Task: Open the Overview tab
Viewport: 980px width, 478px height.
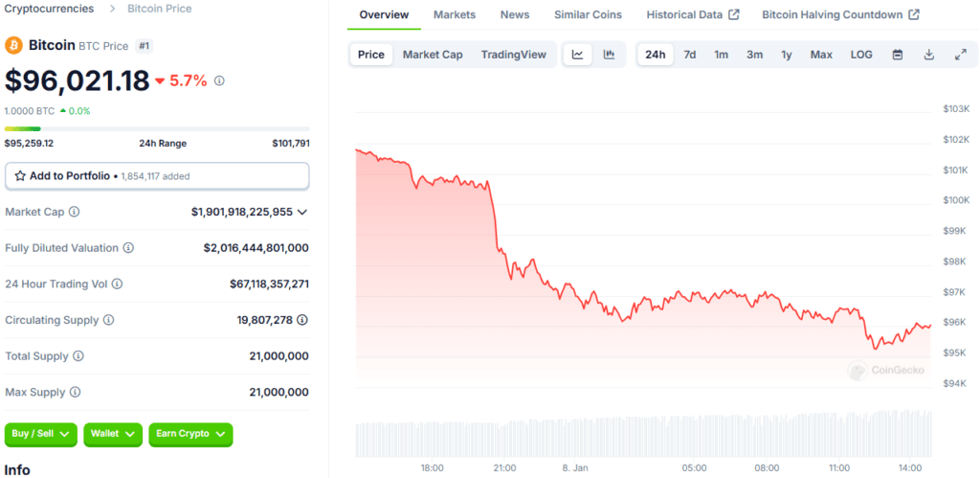Action: [385, 14]
